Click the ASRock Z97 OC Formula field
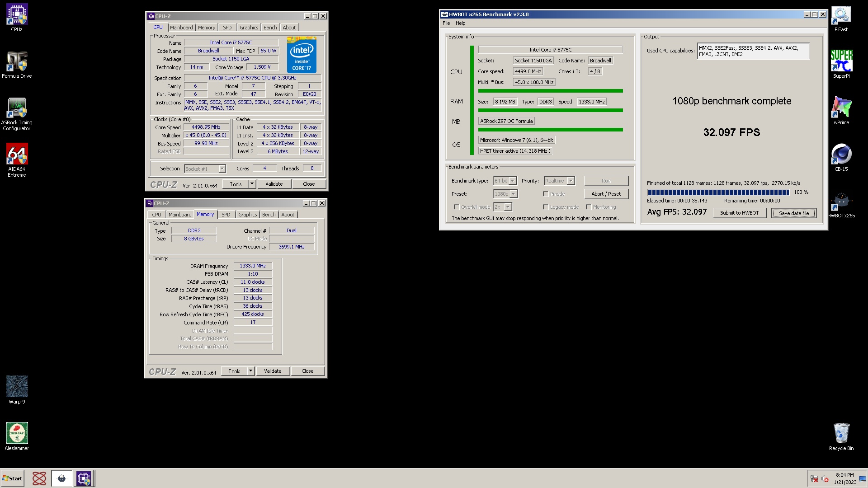Image resolution: width=868 pixels, height=488 pixels. point(506,121)
